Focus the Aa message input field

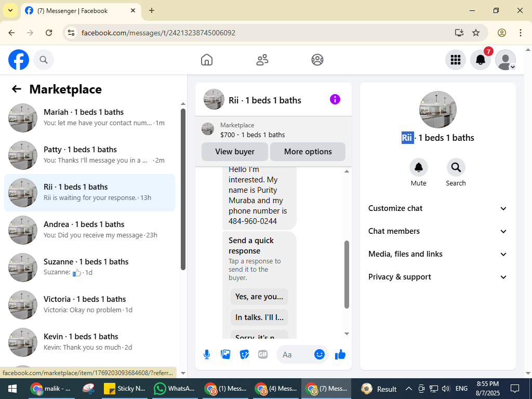coord(295,354)
